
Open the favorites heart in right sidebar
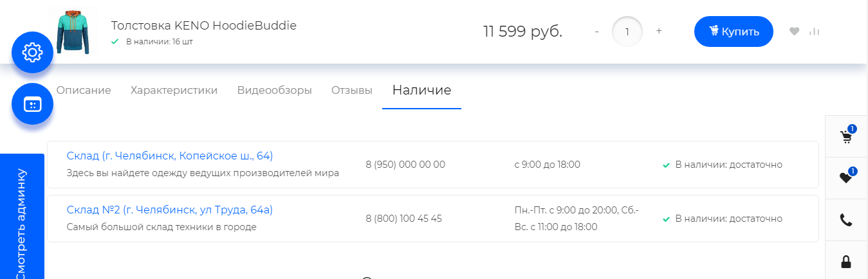846,178
